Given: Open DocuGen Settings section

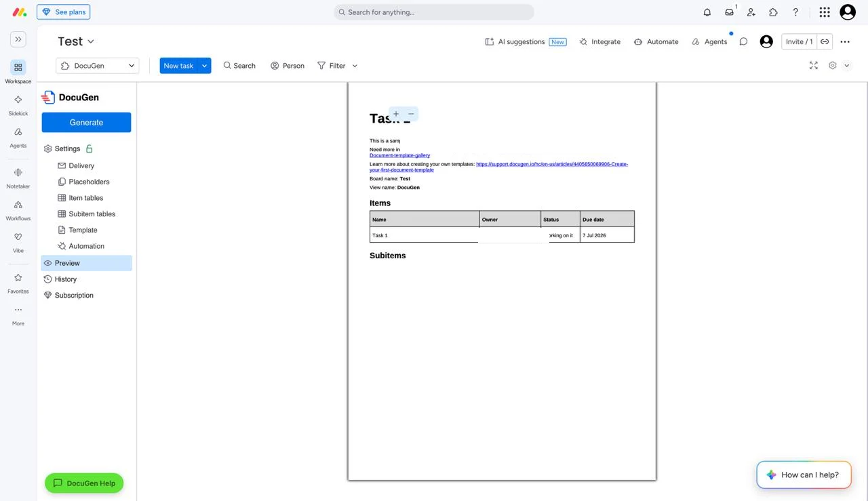Looking at the screenshot, I should coord(62,148).
